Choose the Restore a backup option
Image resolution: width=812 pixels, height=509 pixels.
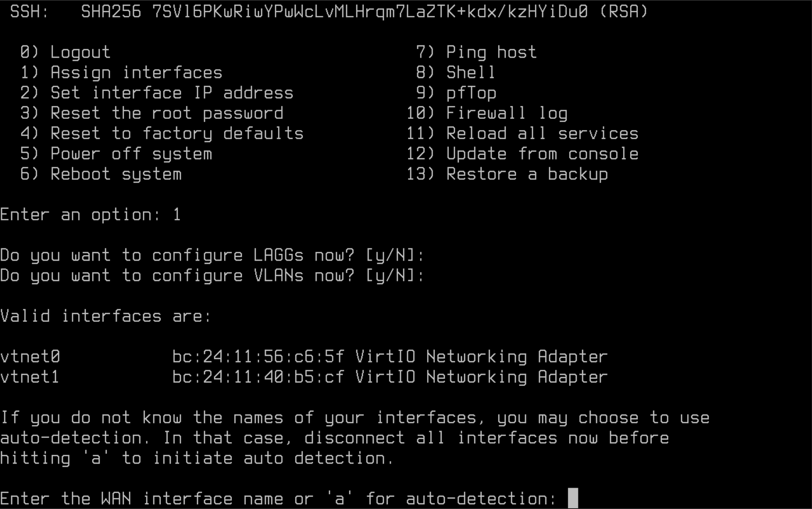point(527,174)
